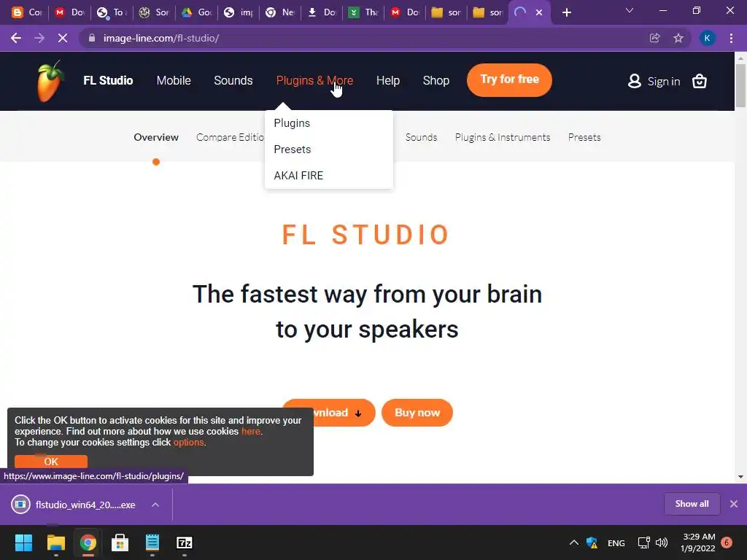Close the downloads bar

click(x=734, y=504)
